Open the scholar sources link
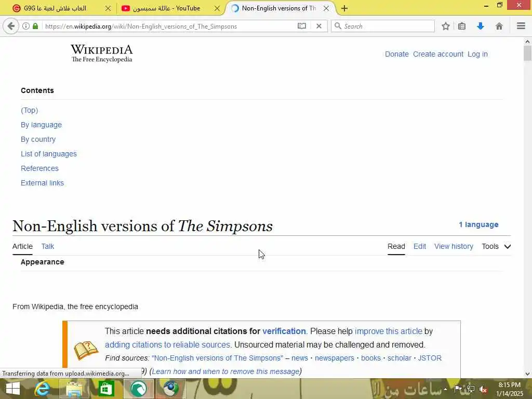532x399 pixels. [x=400, y=358]
